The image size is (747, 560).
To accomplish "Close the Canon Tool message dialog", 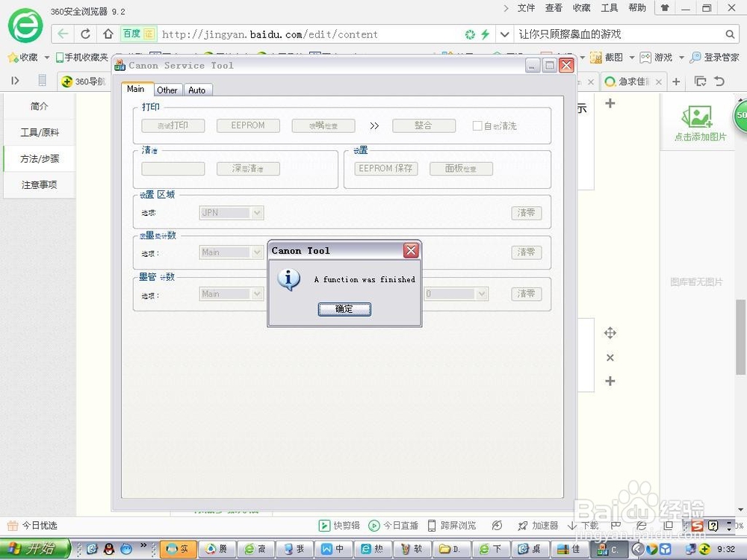I will 411,250.
